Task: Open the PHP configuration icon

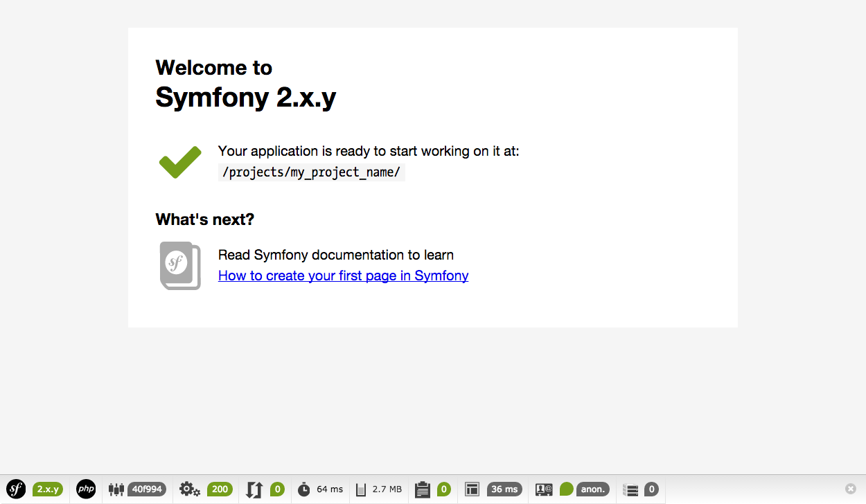Action: (86, 489)
